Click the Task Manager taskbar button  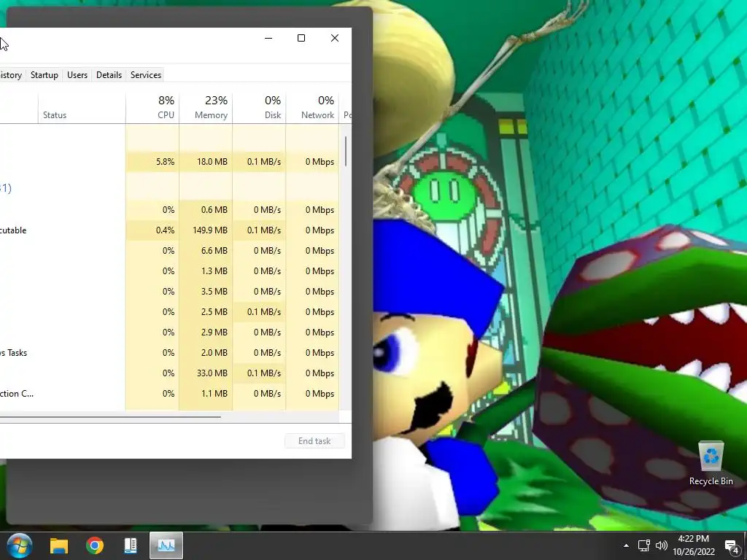click(x=166, y=545)
